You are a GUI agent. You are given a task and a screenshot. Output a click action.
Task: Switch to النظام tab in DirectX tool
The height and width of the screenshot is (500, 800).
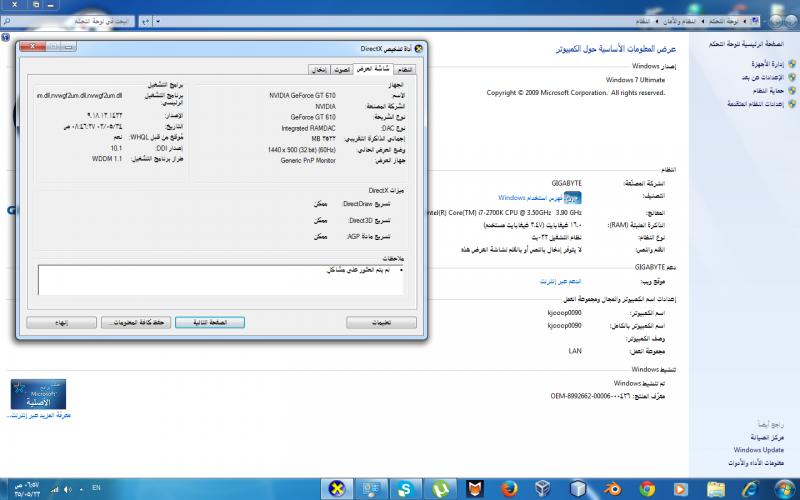pos(405,69)
